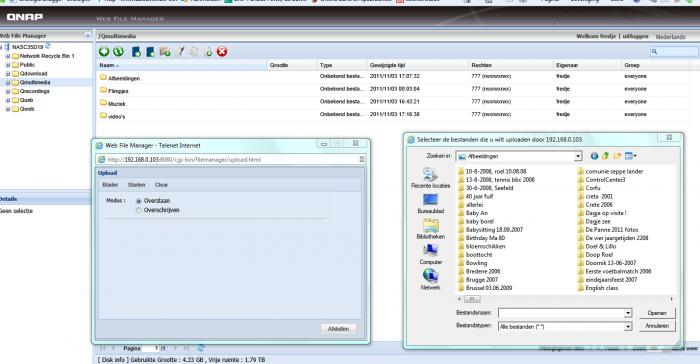700x364 pixels.
Task: Select the Overslaan radio button
Action: 139,201
